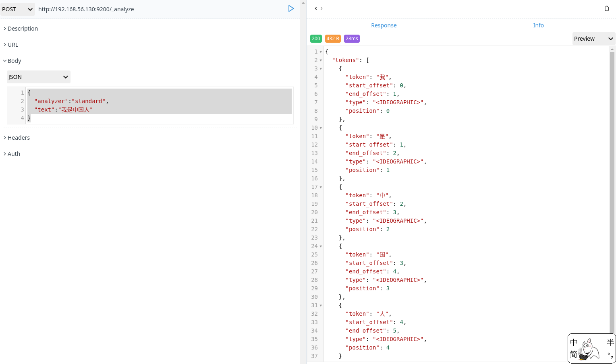Click the 简 simplified Chinese icon in IME panel
Viewport: 616px width, 364px height.
coord(574,354)
